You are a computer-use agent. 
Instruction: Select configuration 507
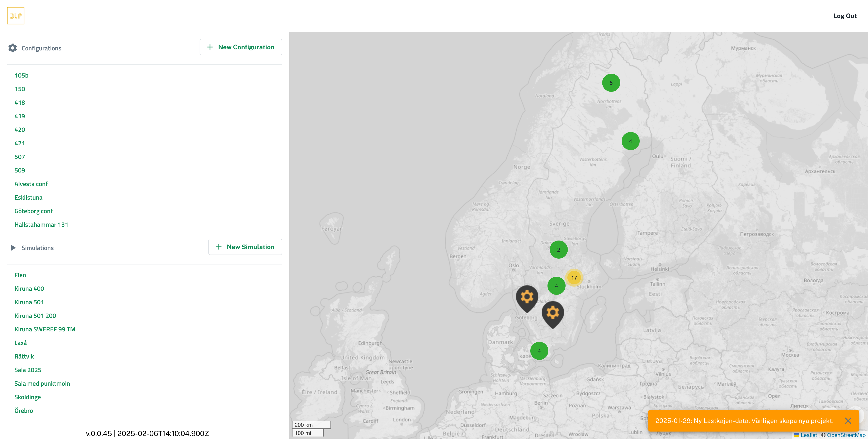point(19,157)
